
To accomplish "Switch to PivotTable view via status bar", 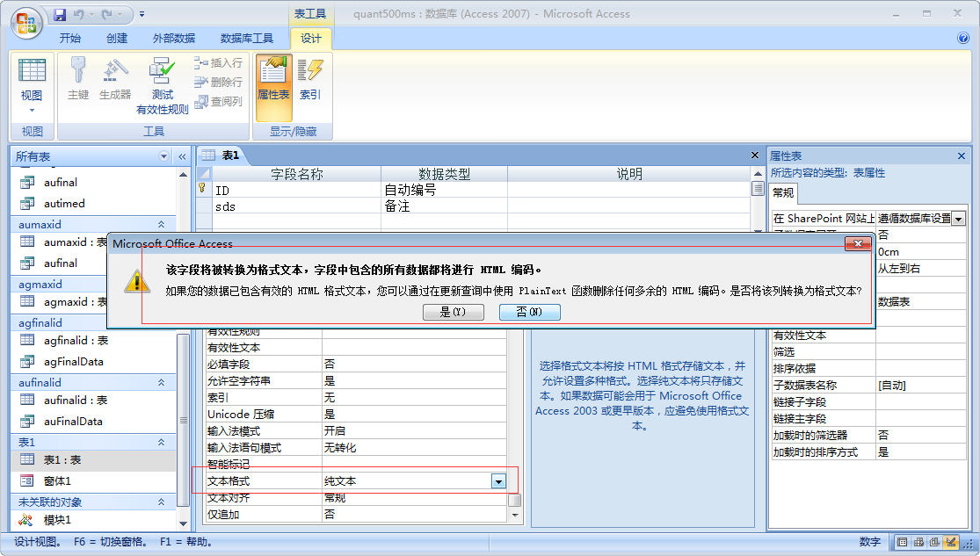I will click(x=918, y=542).
